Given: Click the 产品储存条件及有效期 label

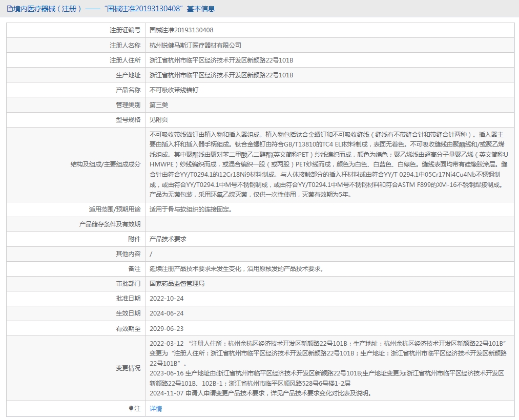Looking at the screenshot, I should [x=110, y=224].
